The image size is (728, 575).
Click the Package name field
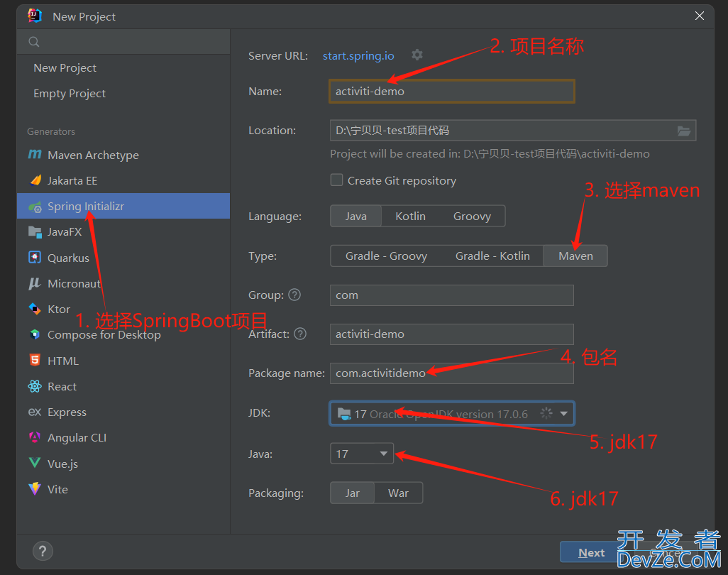(452, 373)
